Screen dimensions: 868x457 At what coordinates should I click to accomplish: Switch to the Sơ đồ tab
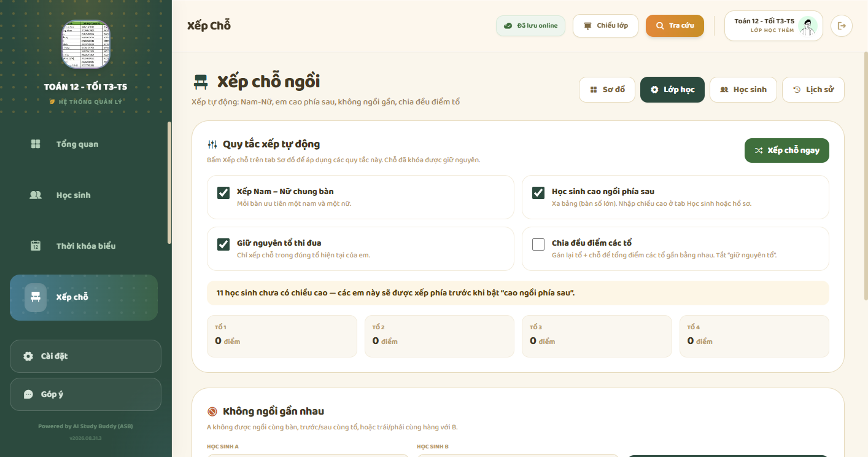click(x=607, y=90)
